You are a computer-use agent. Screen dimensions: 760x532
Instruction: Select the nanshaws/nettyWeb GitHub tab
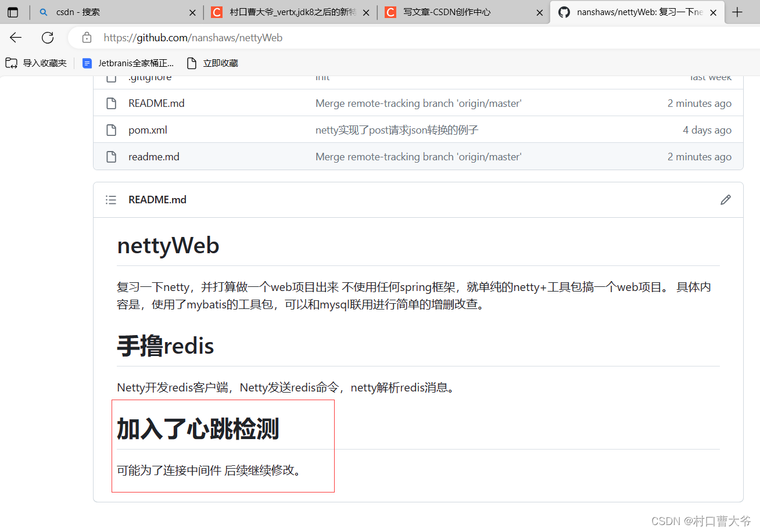[637, 12]
